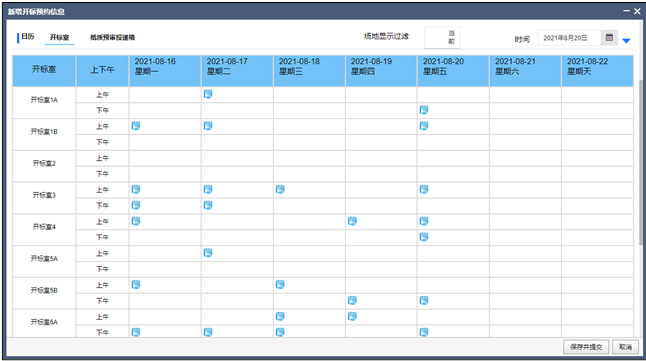Select the 开标室5A row label
This screenshot has width=646, height=361.
coord(44,258)
